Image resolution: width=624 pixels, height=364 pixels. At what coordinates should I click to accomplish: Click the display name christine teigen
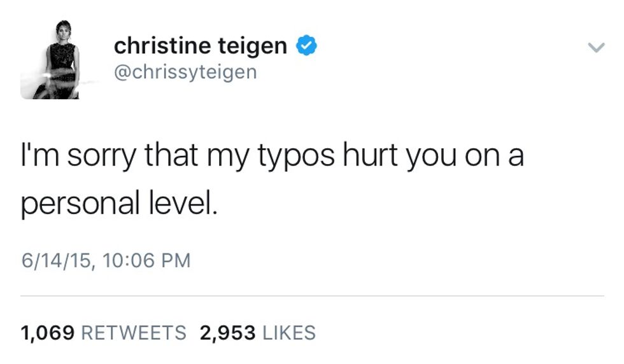(201, 46)
